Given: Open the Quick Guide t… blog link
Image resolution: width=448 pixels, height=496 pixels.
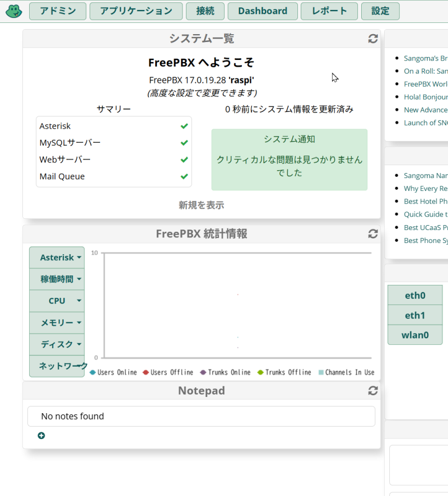Looking at the screenshot, I should 426,214.
